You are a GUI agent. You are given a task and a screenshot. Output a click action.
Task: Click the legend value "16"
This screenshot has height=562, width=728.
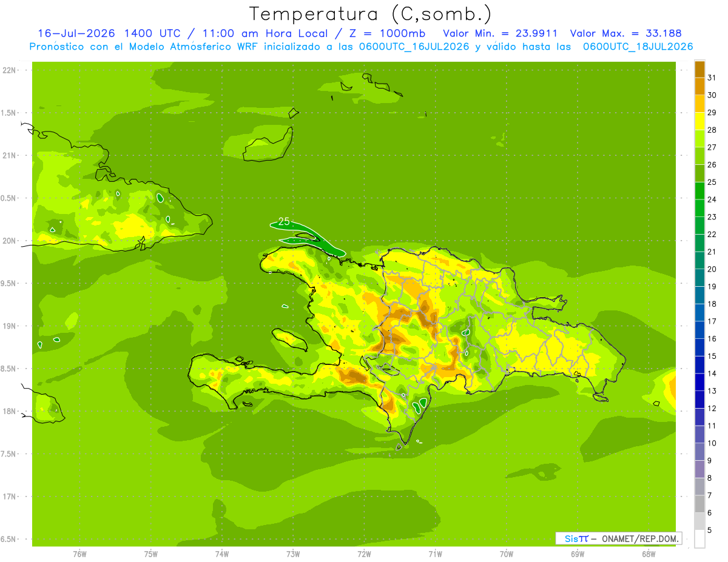coord(713,339)
